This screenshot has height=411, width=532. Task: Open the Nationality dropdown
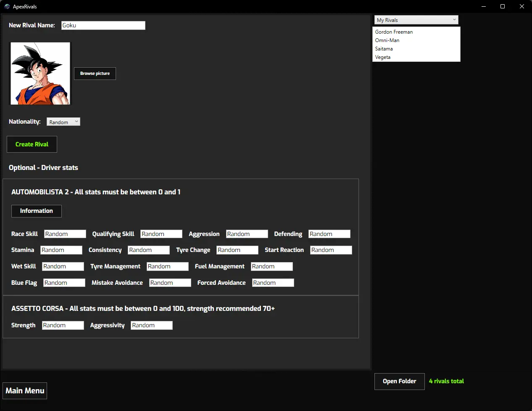tap(63, 122)
